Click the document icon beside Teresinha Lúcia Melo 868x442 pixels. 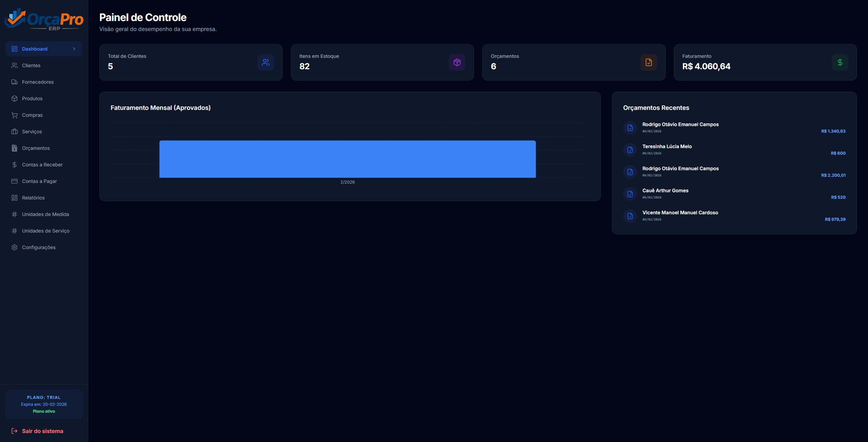[630, 150]
